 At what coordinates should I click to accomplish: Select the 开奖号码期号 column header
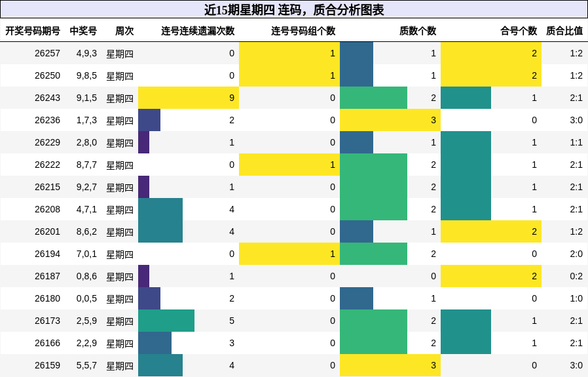coord(33,31)
